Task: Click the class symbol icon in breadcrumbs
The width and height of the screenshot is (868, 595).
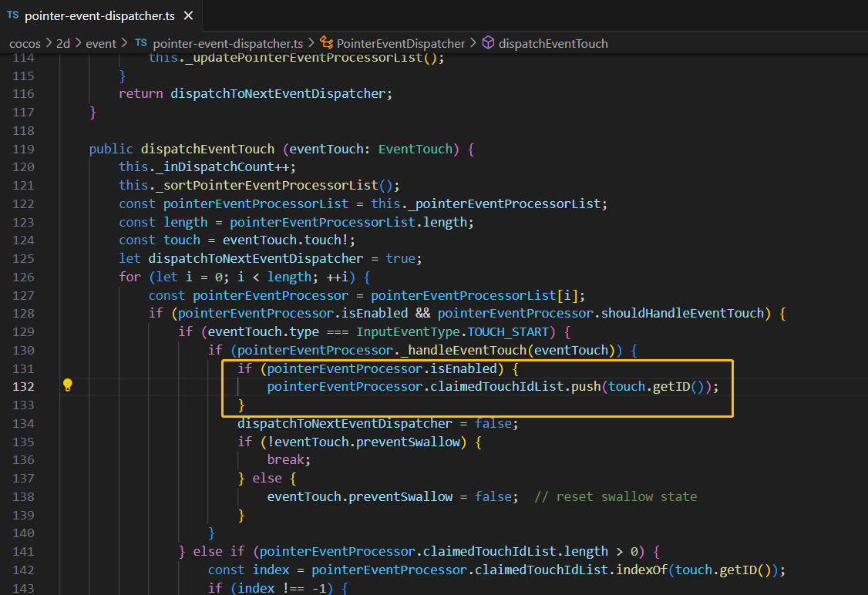Action: [327, 42]
